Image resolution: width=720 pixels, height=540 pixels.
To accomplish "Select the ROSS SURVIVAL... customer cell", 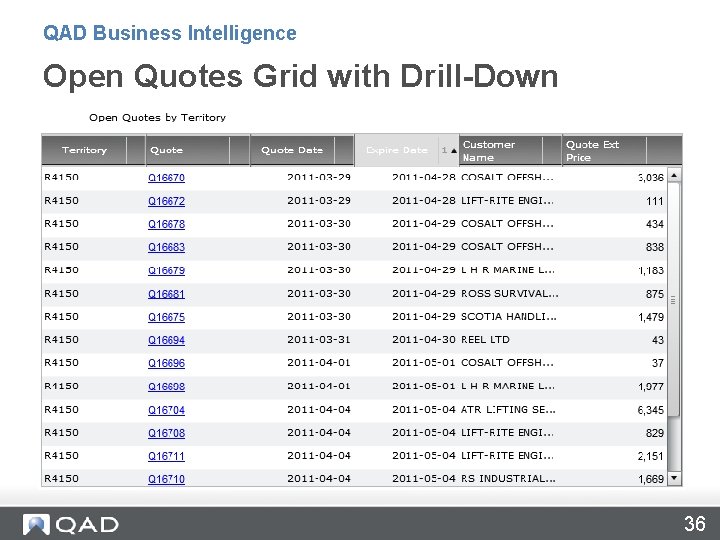I will 510,293.
